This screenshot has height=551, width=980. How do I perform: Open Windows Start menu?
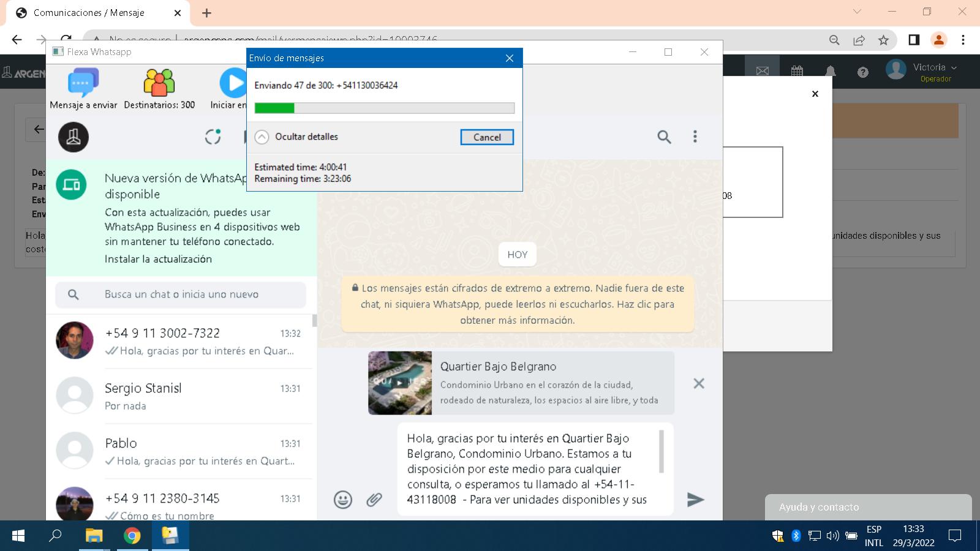[18, 536]
